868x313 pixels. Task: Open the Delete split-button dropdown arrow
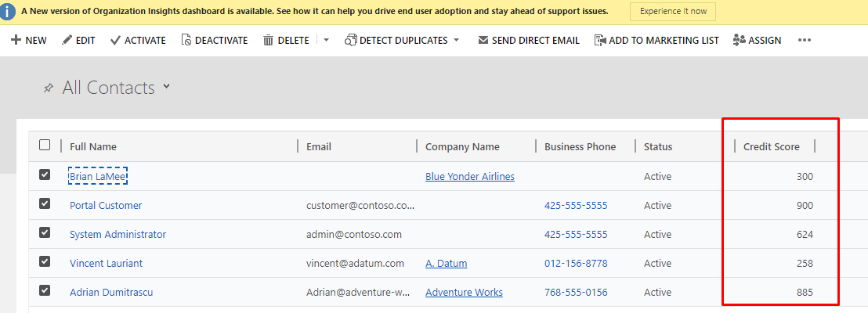(x=326, y=40)
